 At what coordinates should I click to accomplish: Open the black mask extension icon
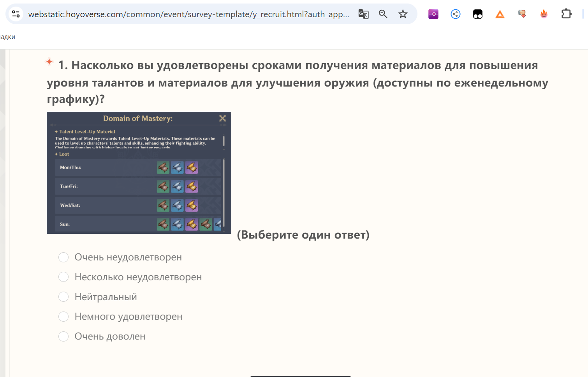click(477, 14)
